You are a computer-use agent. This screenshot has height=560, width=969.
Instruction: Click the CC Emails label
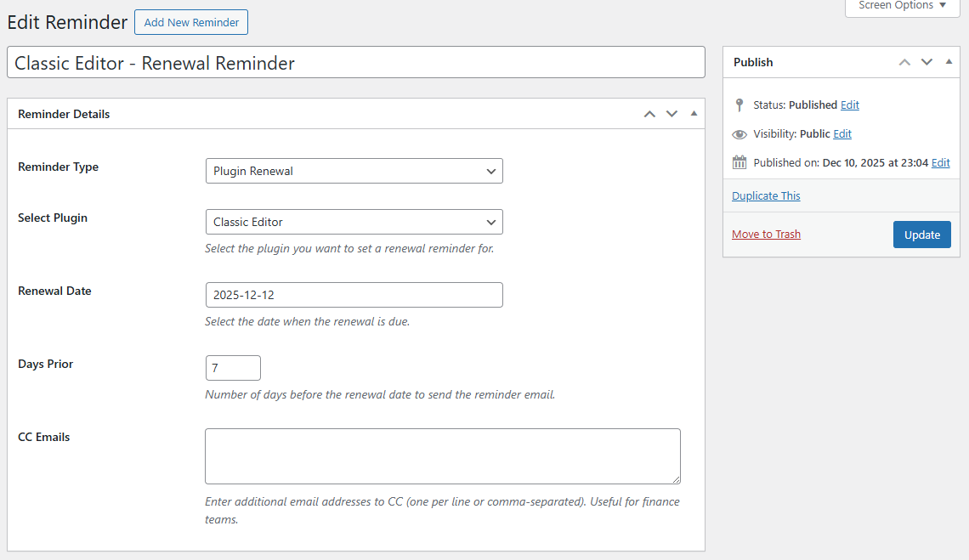pos(44,437)
